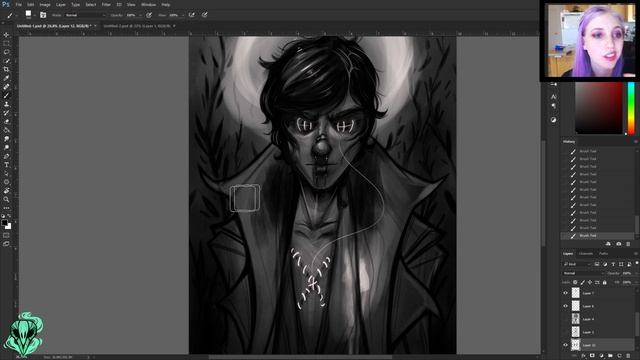Screen dimensions: 640x360
Task: Add a layer style with fx button
Action: pyautogui.click(x=584, y=356)
